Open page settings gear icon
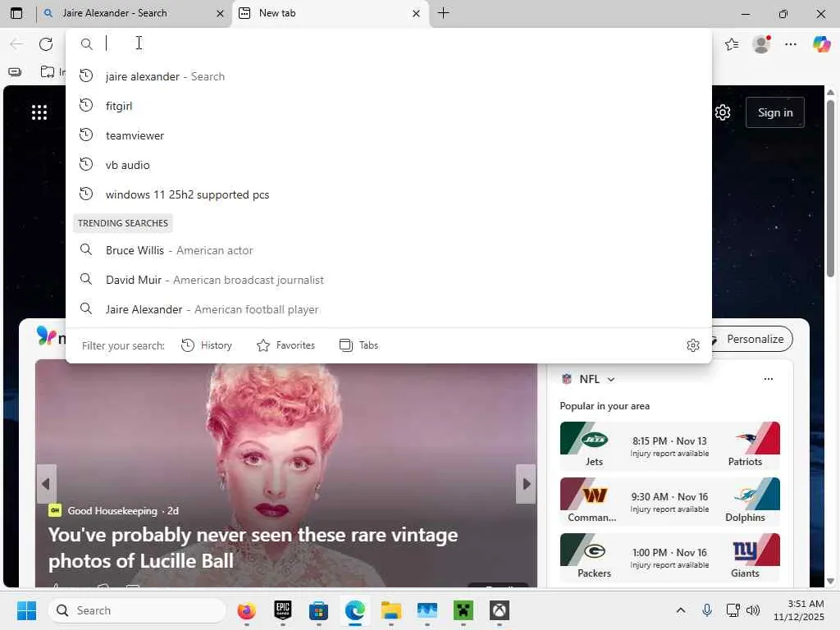This screenshot has height=630, width=840. point(723,112)
